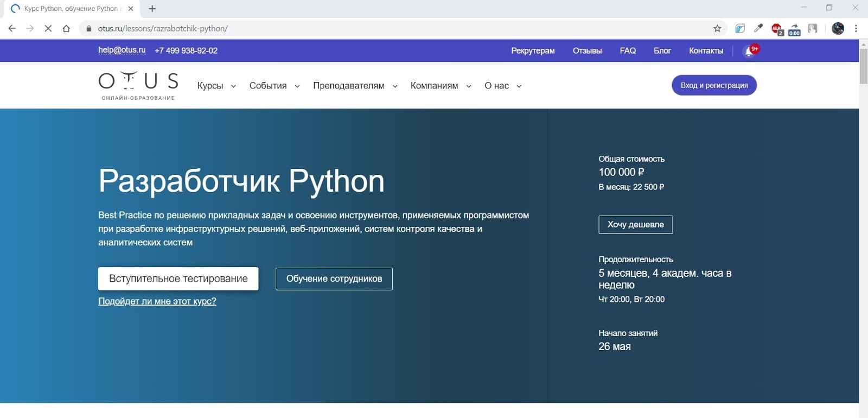
Task: Expand the Преподавателям dropdown menu
Action: pos(355,86)
